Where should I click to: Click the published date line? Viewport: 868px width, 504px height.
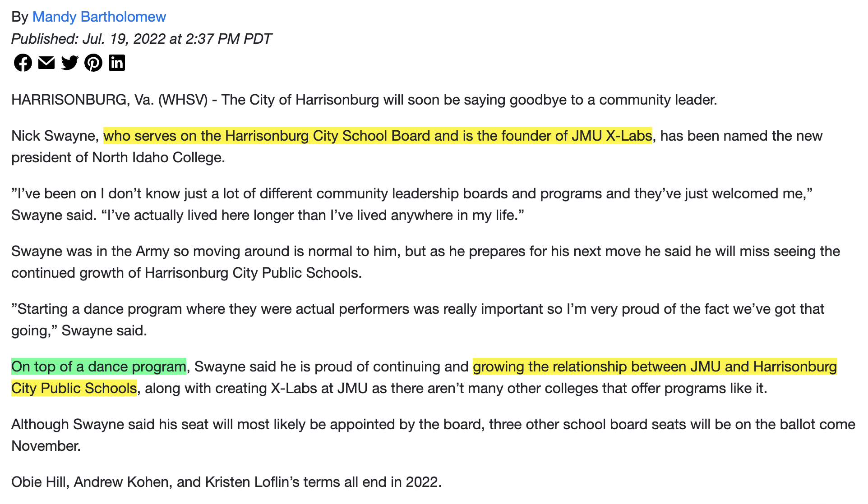tap(141, 39)
